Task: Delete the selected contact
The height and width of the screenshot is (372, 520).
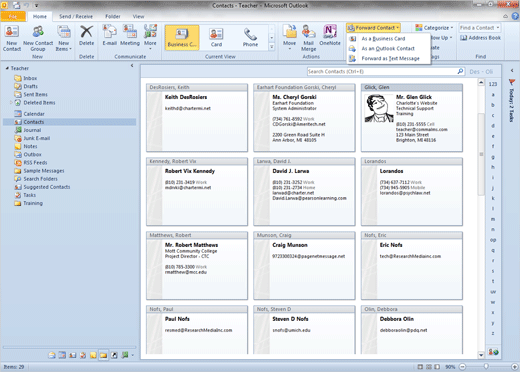Action: coord(86,36)
